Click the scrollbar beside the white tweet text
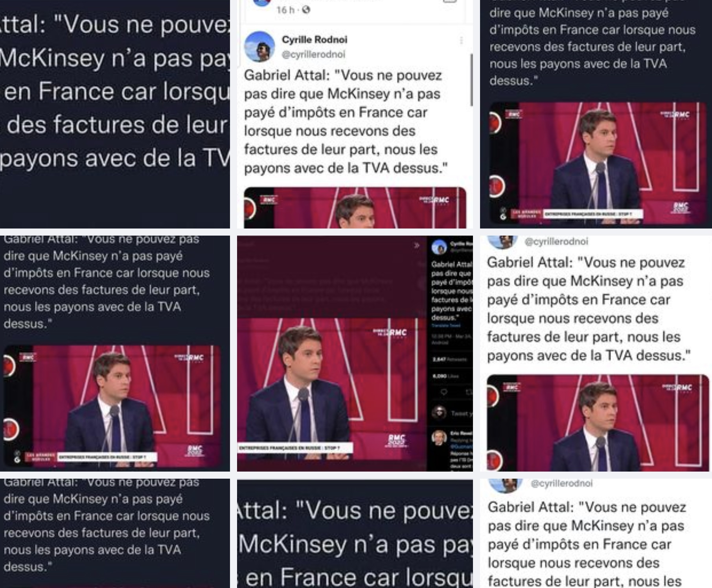This screenshot has width=712, height=588. 471,80
